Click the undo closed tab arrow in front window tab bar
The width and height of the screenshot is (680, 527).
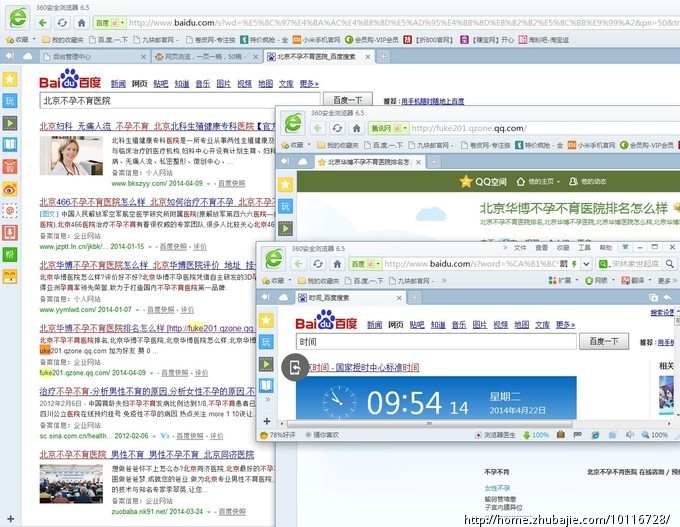[x=667, y=297]
